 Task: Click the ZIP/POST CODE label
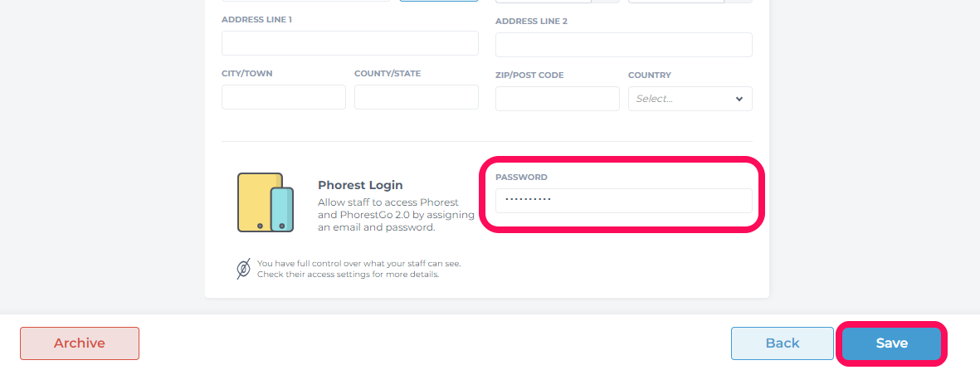coord(529,75)
